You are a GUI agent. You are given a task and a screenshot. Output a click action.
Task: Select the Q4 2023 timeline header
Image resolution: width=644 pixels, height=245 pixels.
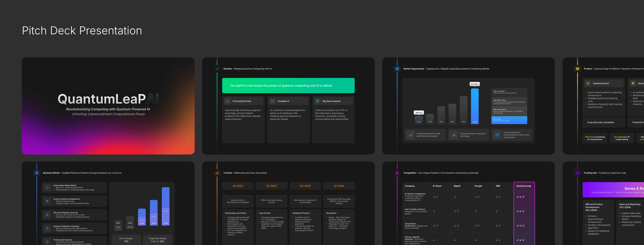305,186
